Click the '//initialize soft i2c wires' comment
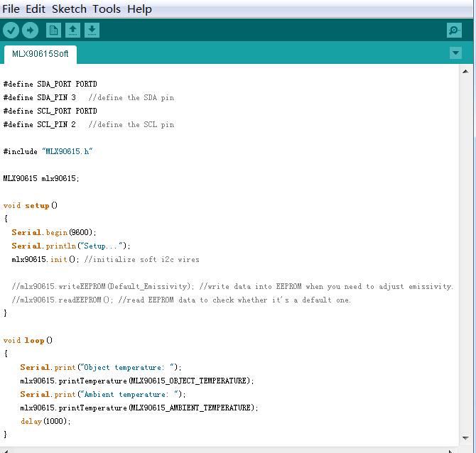This screenshot has width=476, height=453. pyautogui.click(x=142, y=259)
